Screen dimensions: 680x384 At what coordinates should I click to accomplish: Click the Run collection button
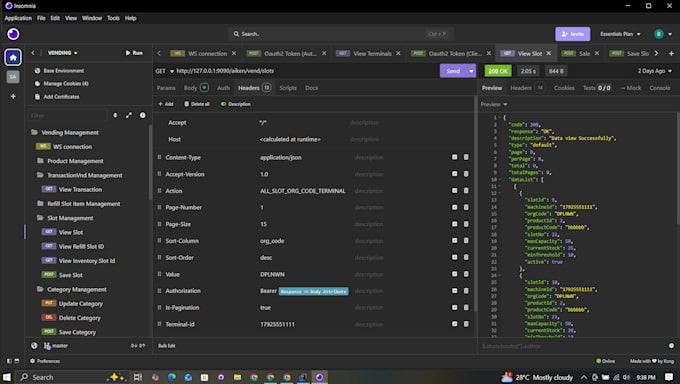[x=134, y=53]
